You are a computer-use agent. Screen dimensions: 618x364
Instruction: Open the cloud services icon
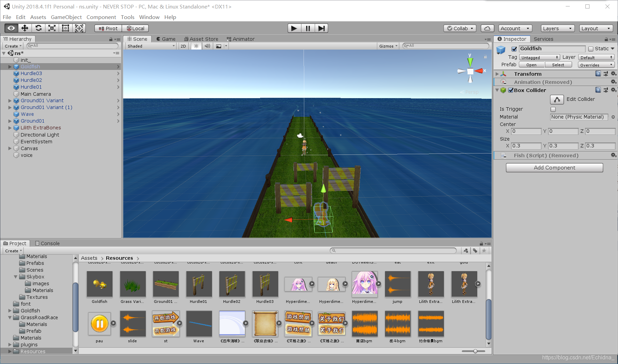pyautogui.click(x=487, y=29)
